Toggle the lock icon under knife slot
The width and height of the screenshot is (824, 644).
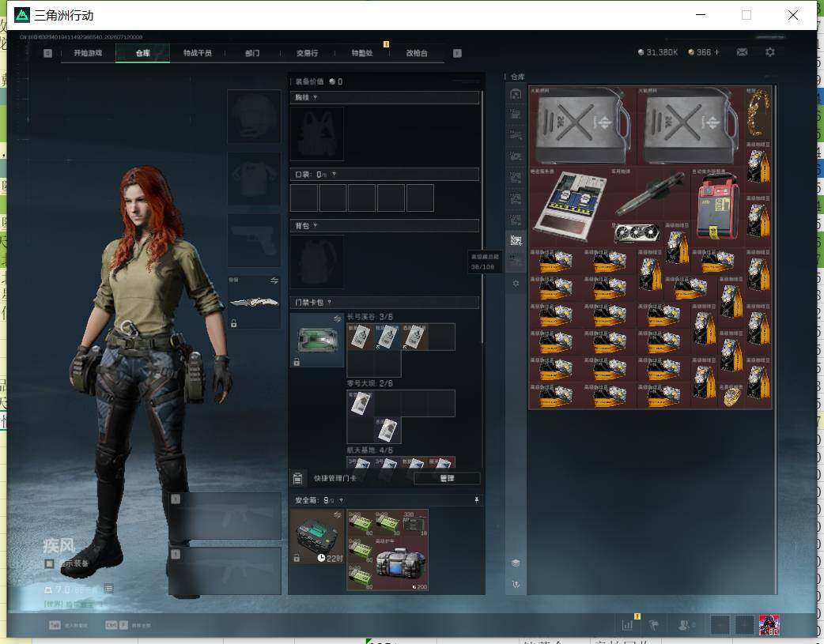[234, 323]
